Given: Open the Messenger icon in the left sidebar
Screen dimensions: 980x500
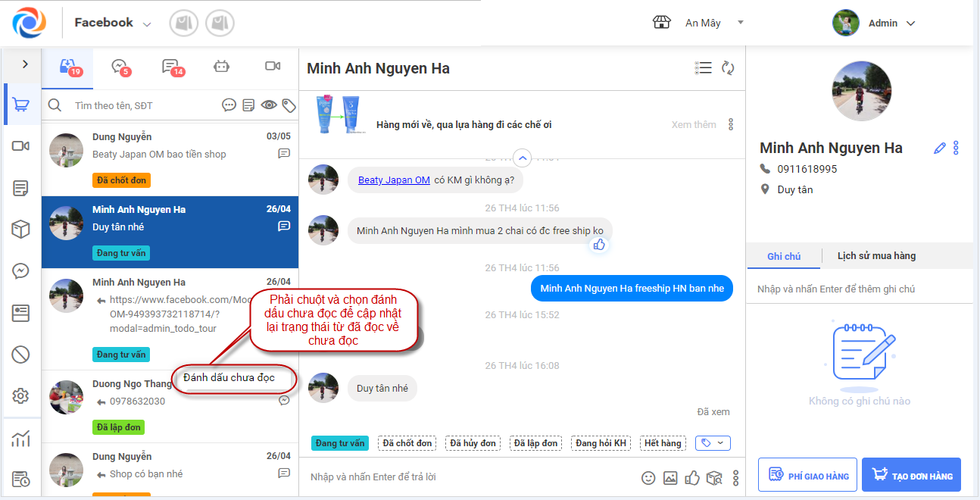Looking at the screenshot, I should click(x=21, y=271).
